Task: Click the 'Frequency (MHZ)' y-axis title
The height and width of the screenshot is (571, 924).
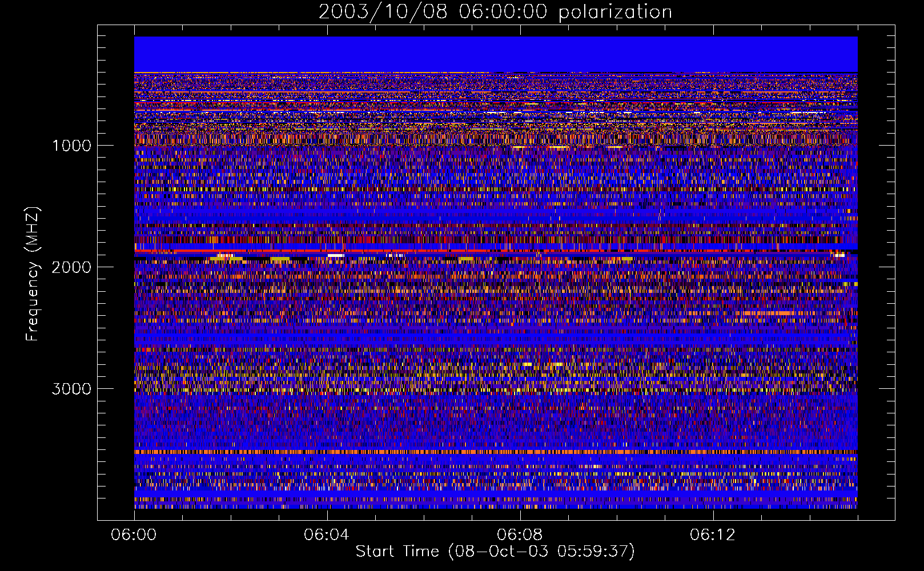Action: (x=33, y=274)
